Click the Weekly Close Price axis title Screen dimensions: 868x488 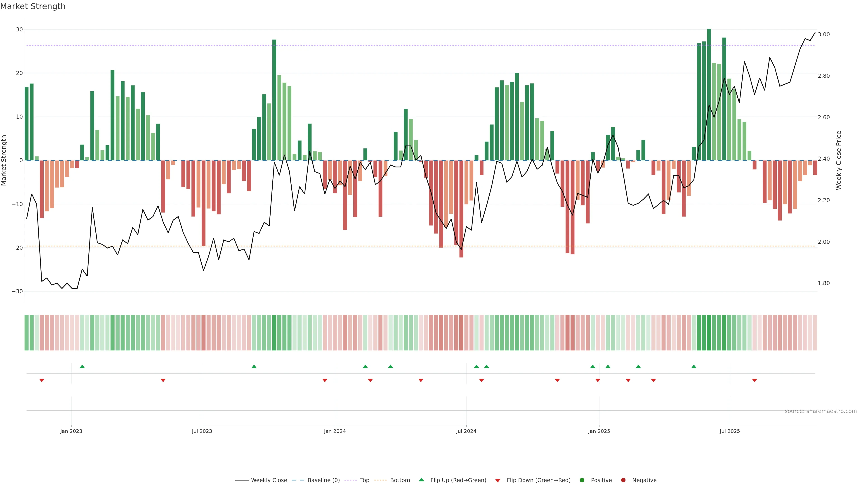tap(839, 160)
